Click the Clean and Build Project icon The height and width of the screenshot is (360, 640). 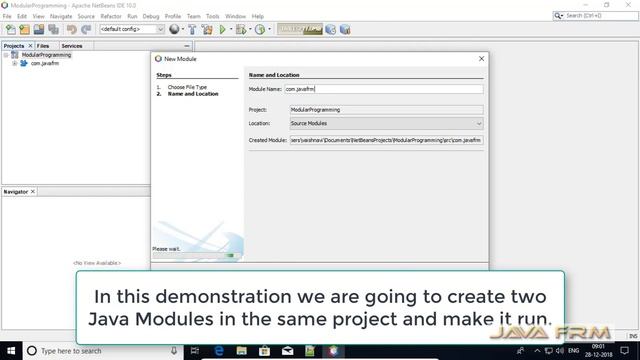[207, 29]
